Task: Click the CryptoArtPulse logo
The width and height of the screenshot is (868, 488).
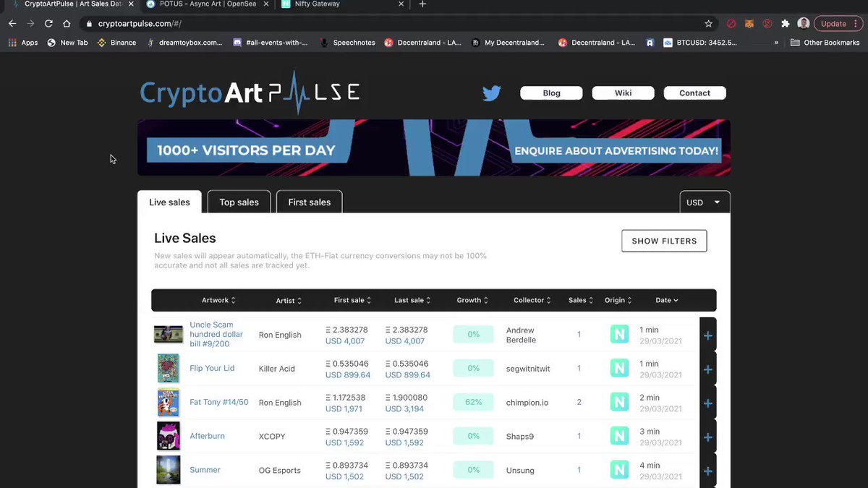Action: click(250, 93)
